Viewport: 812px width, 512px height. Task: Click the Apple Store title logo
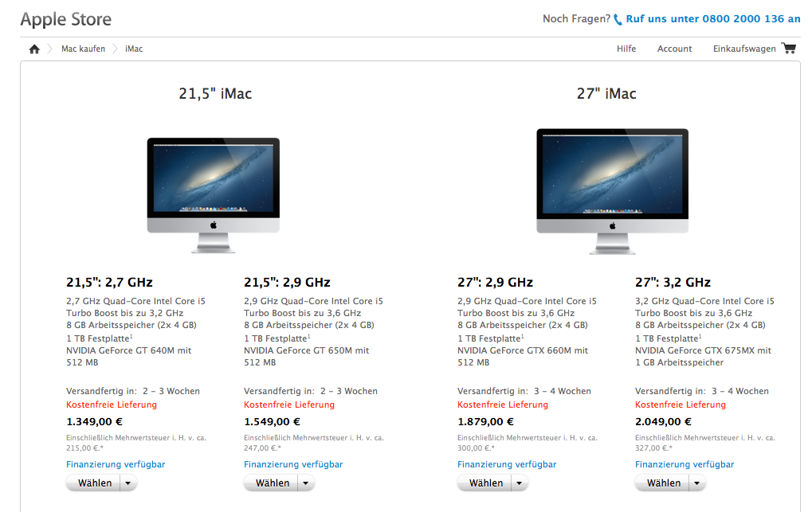[x=66, y=19]
